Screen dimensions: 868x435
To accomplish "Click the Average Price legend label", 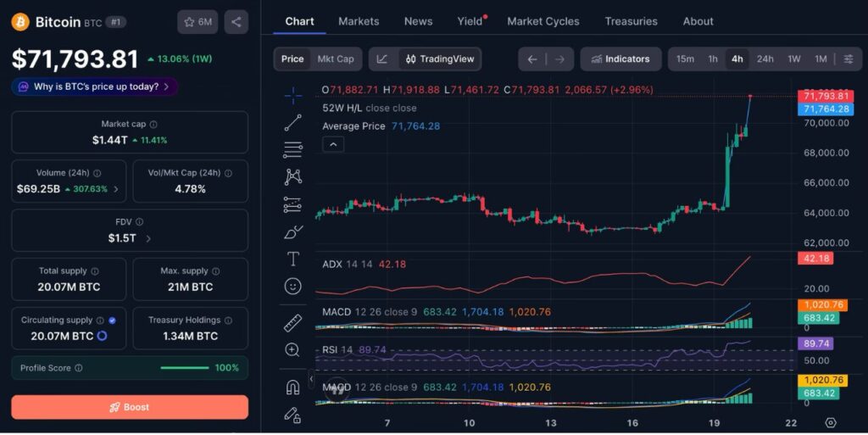I will point(353,126).
